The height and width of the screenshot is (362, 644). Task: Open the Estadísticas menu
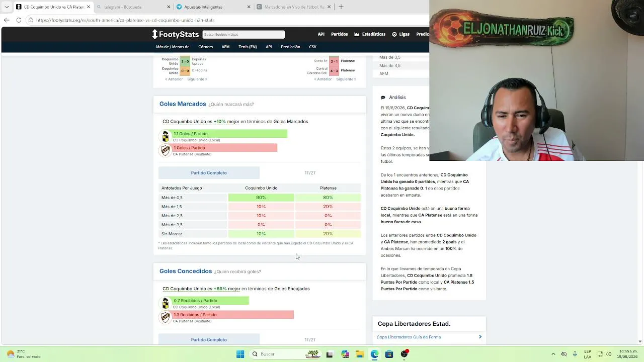point(370,34)
